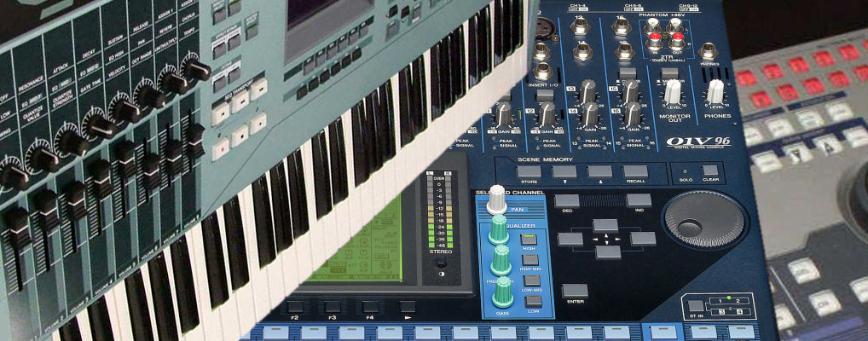Click the large parameter data wheel

(x=704, y=219)
